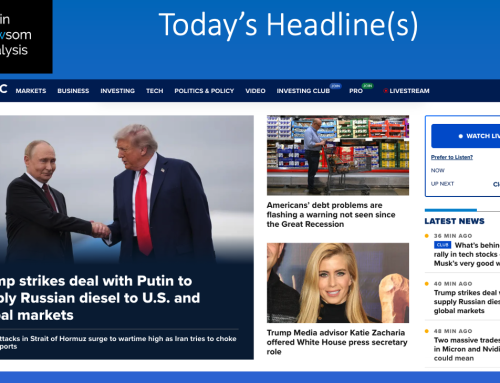Screen dimensions: 500x383
Task: Open Americans' debt problems headline
Action: [331, 215]
